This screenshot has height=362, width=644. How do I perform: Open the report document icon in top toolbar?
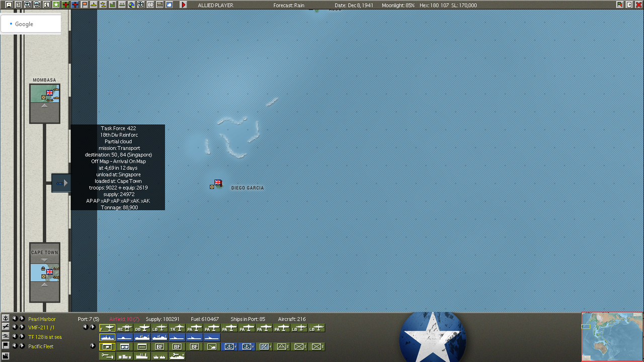pos(18,5)
